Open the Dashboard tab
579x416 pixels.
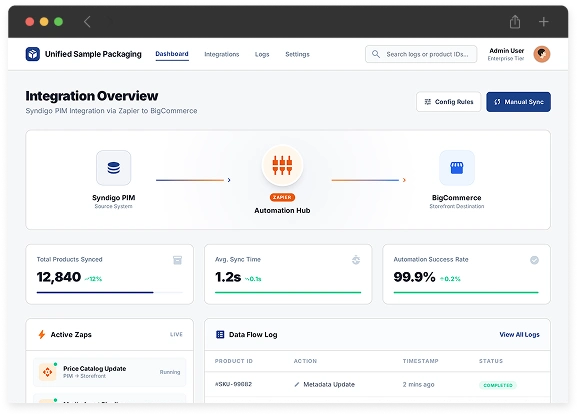172,54
